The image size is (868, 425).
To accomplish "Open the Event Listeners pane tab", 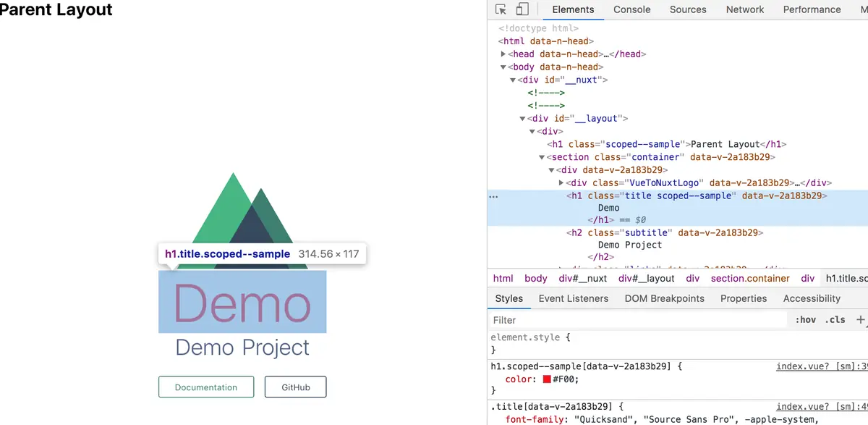I will [x=574, y=298].
